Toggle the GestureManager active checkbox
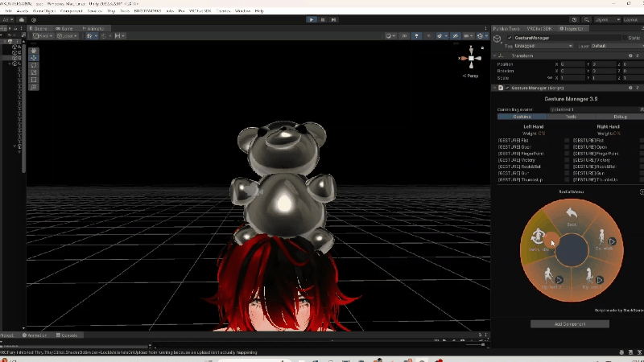 509,38
